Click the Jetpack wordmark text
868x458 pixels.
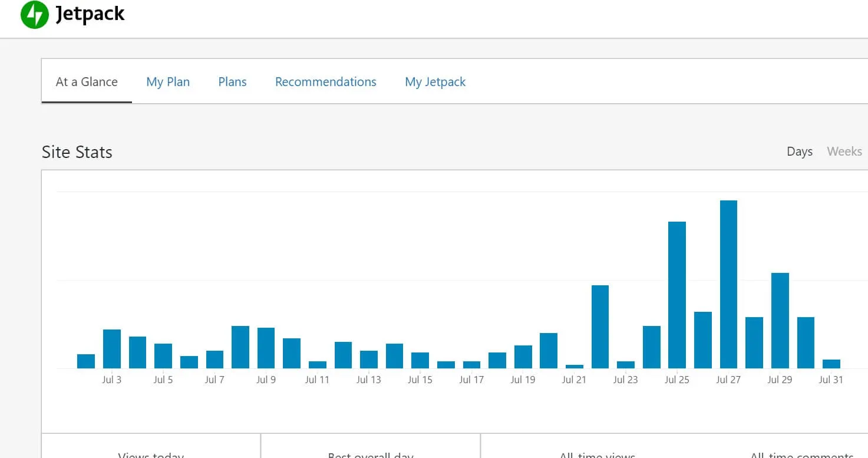[x=90, y=14]
